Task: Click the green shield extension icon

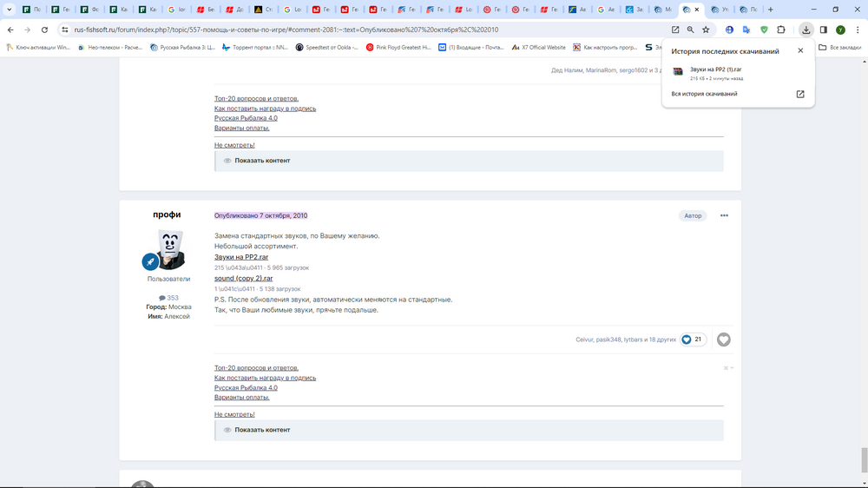Action: point(764,30)
